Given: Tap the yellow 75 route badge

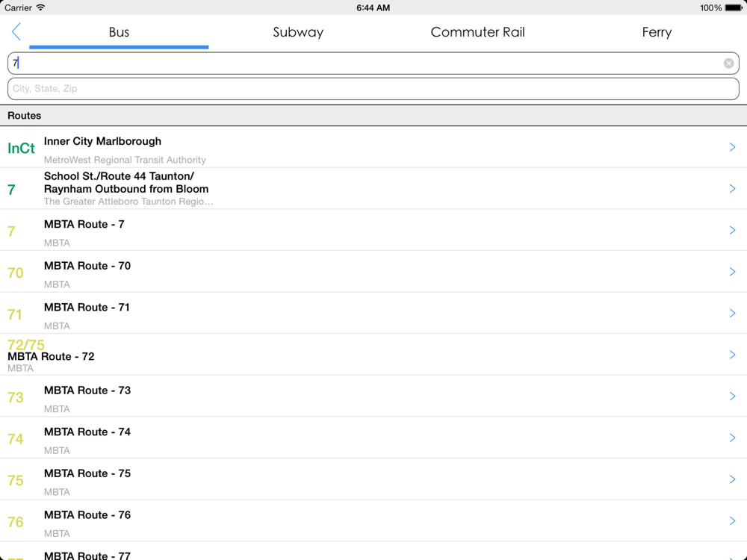Looking at the screenshot, I should 15,480.
